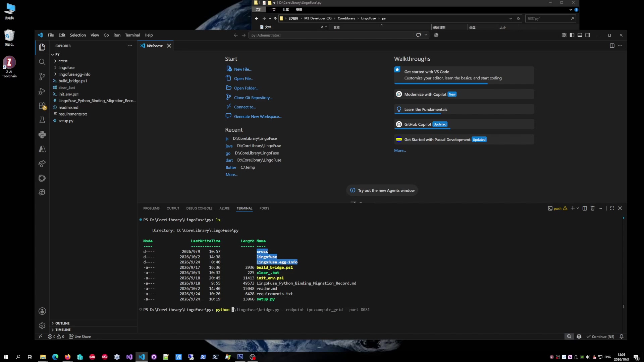This screenshot has height=362, width=644.
Task: Split the editor right
Action: 612,46
